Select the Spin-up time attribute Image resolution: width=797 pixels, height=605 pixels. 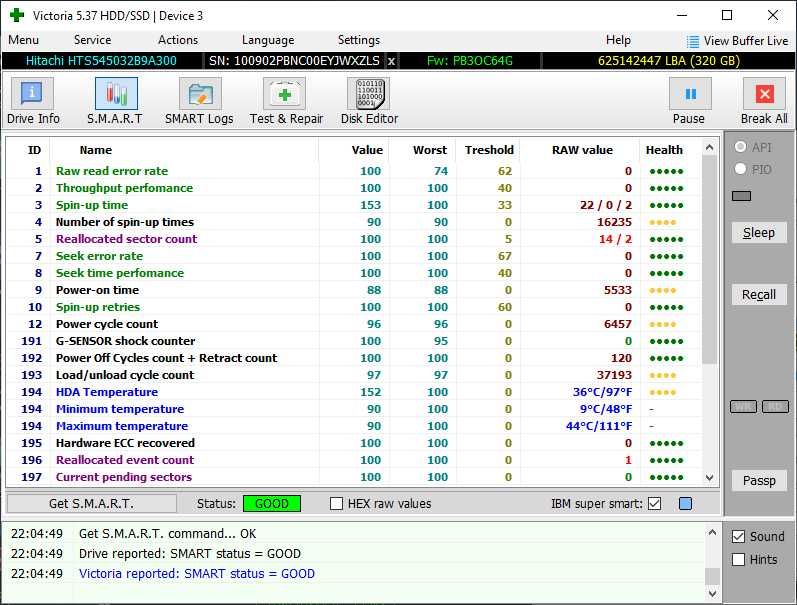[x=354, y=205]
